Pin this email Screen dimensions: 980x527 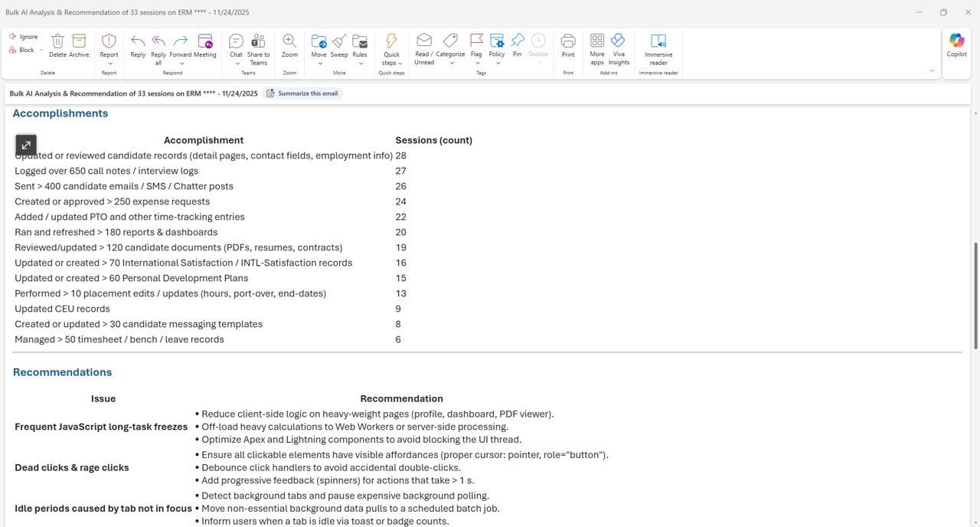click(x=518, y=46)
